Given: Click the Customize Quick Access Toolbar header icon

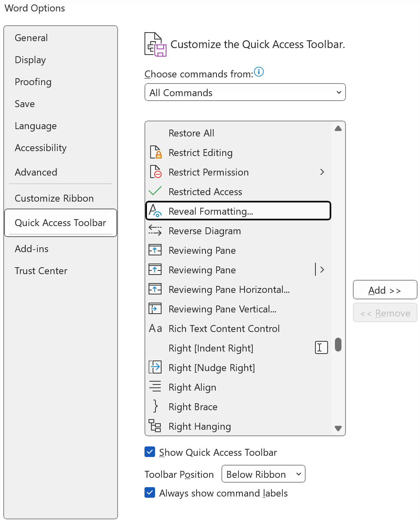Looking at the screenshot, I should pos(155,44).
